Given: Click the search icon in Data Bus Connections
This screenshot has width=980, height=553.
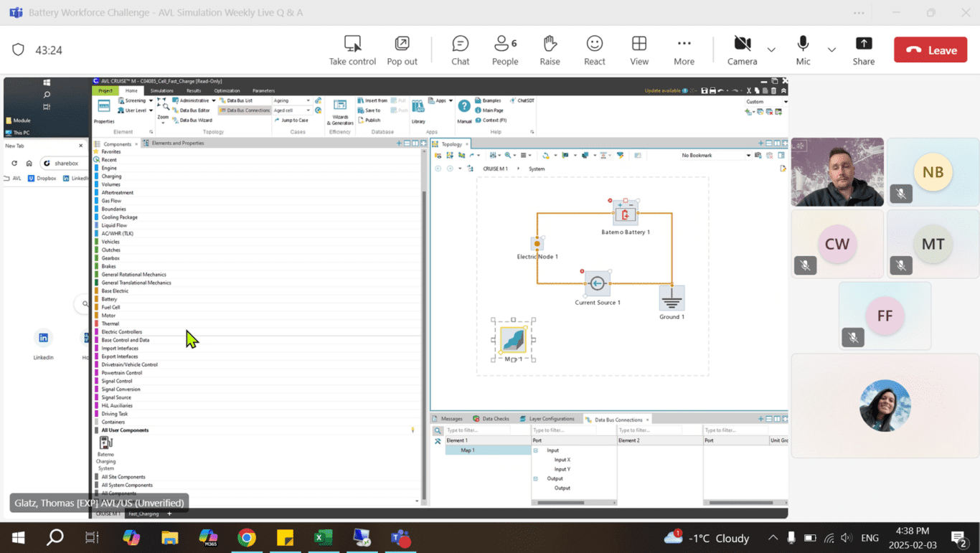Looking at the screenshot, I should [438, 430].
